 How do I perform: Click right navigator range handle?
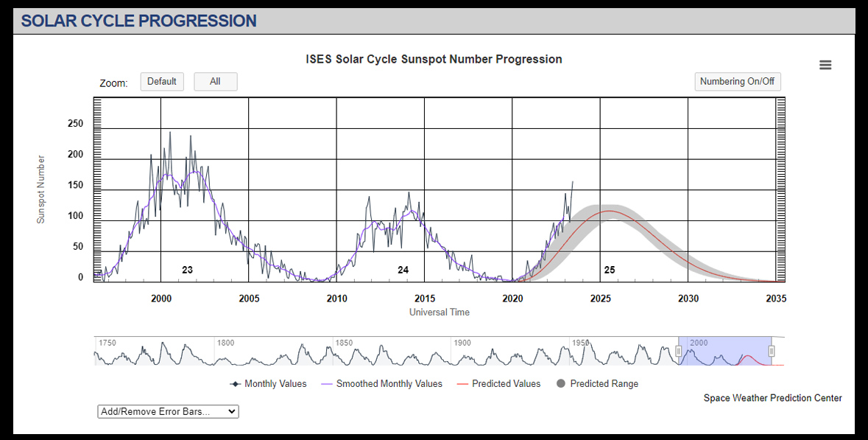pos(772,351)
